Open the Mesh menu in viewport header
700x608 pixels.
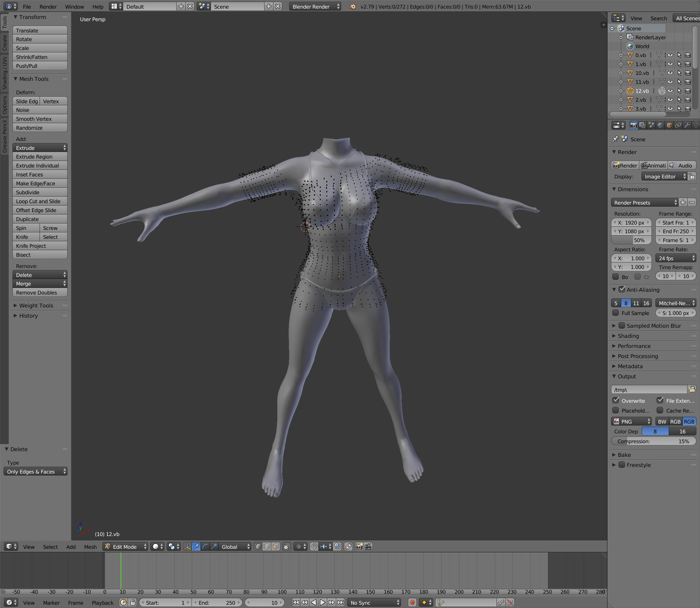tap(90, 547)
